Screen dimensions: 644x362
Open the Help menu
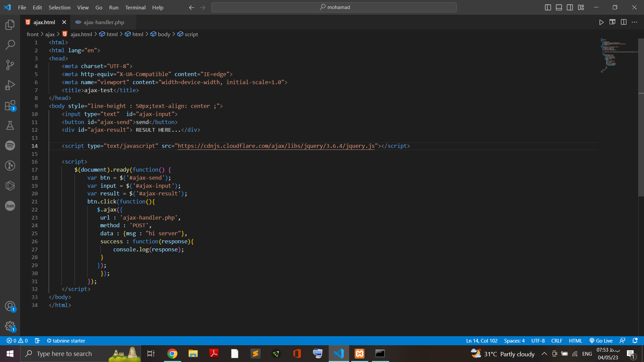[158, 7]
